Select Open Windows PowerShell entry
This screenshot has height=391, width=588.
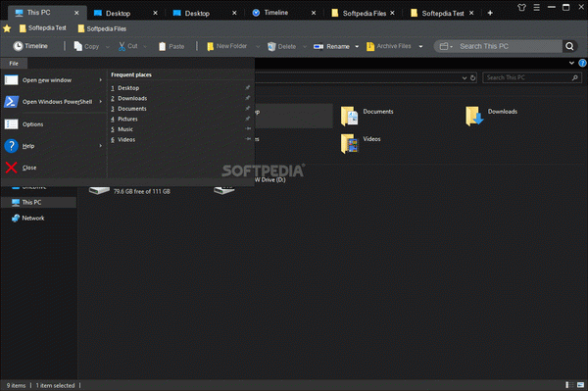53,102
